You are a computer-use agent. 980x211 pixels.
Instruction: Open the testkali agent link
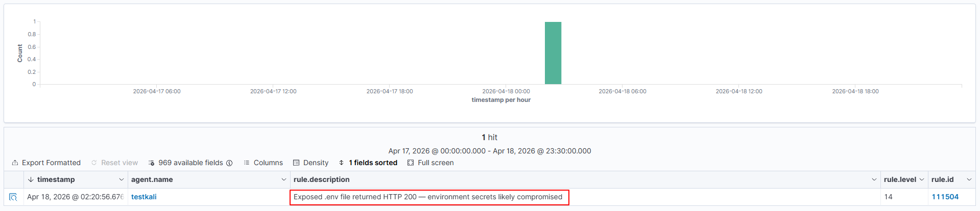point(144,197)
